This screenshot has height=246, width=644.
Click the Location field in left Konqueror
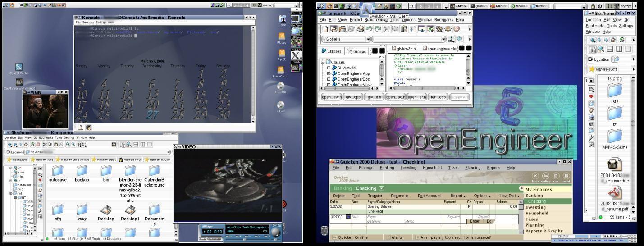click(96, 152)
